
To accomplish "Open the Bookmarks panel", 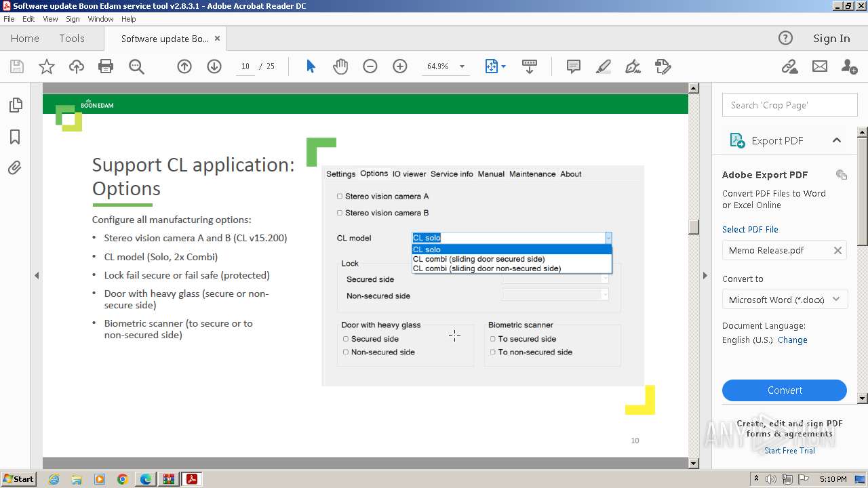I will click(x=15, y=137).
